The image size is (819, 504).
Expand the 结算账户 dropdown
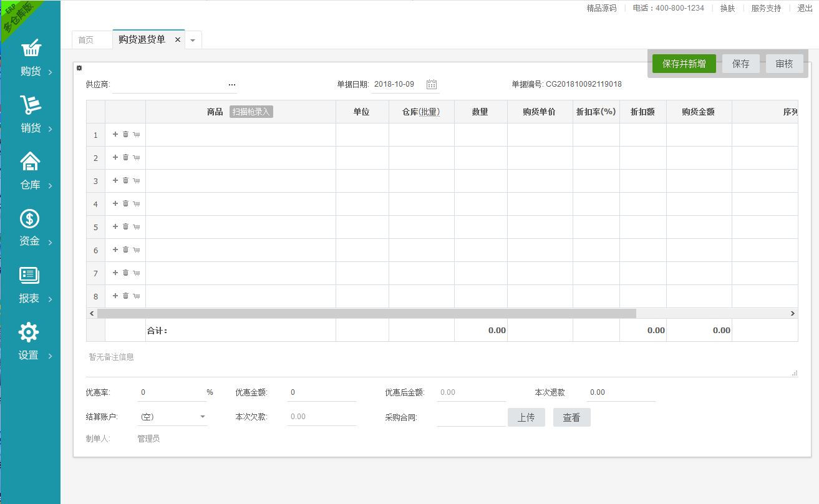tap(203, 417)
